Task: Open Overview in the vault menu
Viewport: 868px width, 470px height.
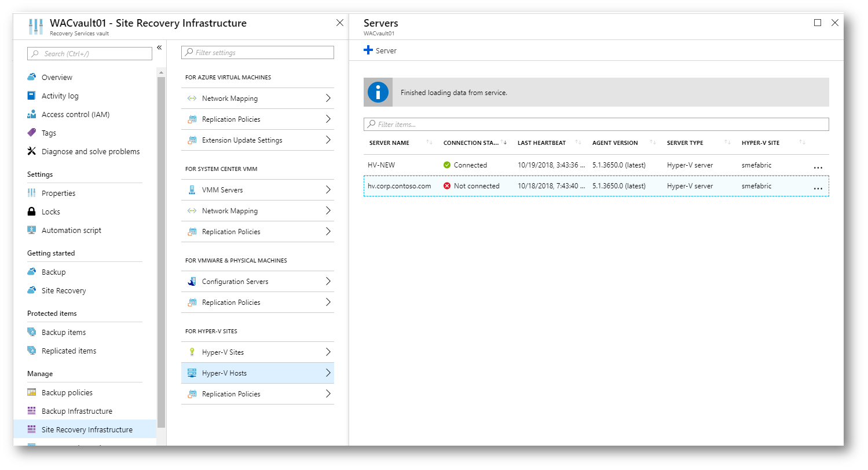Action: (57, 77)
